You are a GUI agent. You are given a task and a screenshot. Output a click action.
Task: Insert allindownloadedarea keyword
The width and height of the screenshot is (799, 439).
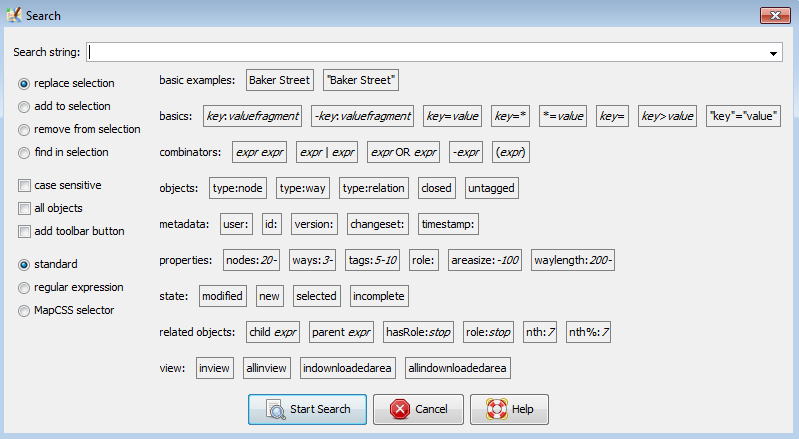tap(458, 368)
